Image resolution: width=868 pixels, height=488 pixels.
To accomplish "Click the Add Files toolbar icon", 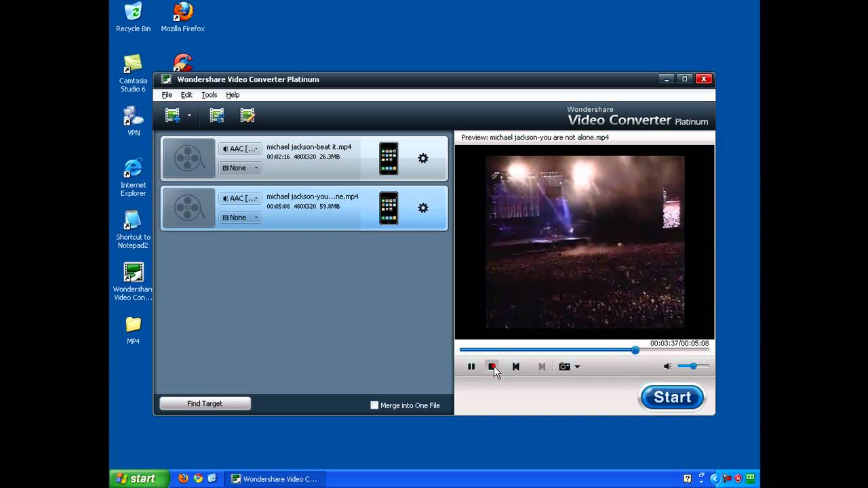I will tap(173, 115).
